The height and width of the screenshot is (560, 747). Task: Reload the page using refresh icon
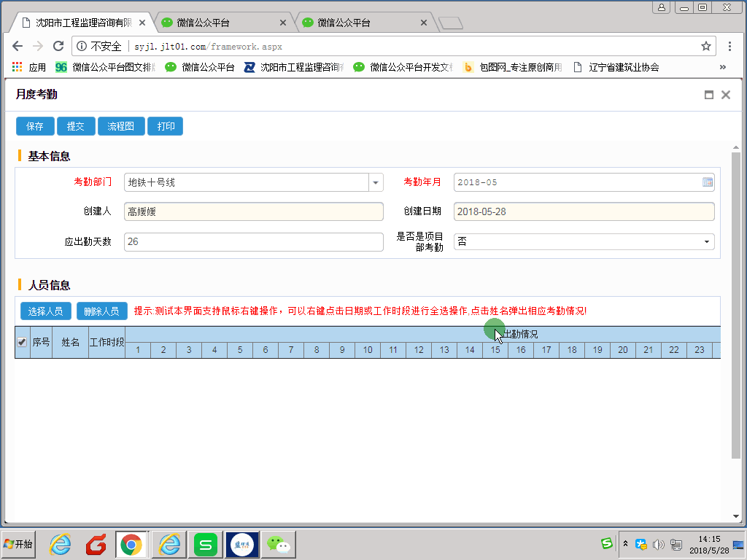58,47
